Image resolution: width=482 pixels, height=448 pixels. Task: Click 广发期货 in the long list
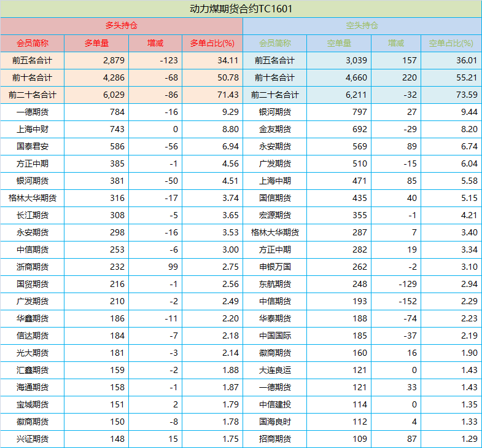point(33,302)
